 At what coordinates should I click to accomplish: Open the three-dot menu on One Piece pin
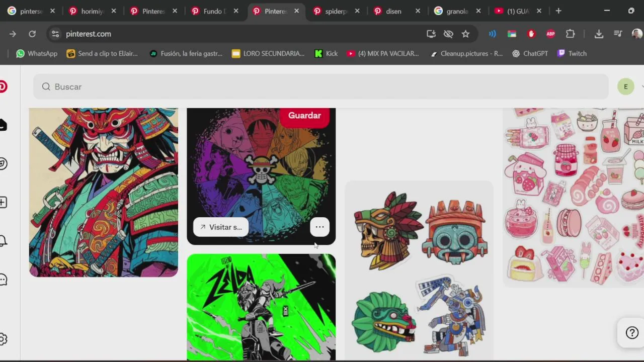pyautogui.click(x=319, y=227)
